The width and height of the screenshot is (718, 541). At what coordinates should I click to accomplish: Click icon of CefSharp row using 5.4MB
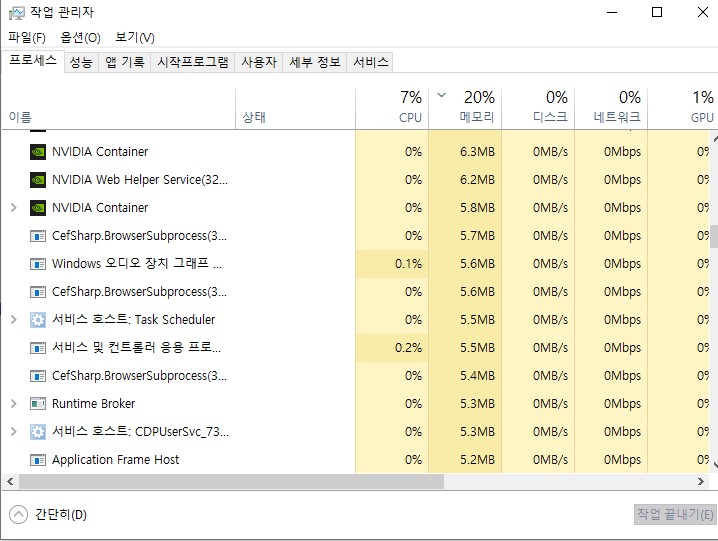(x=38, y=376)
